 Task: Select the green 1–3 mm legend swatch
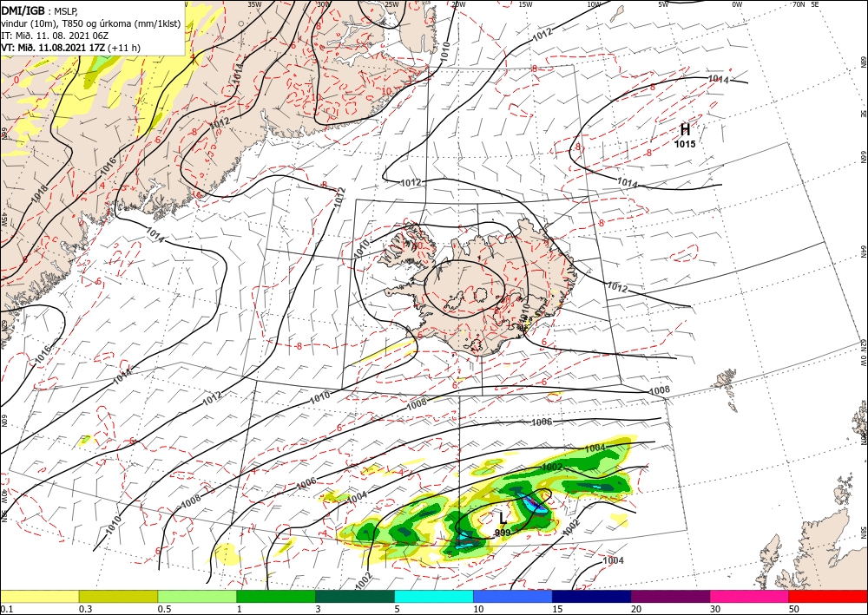(276, 596)
